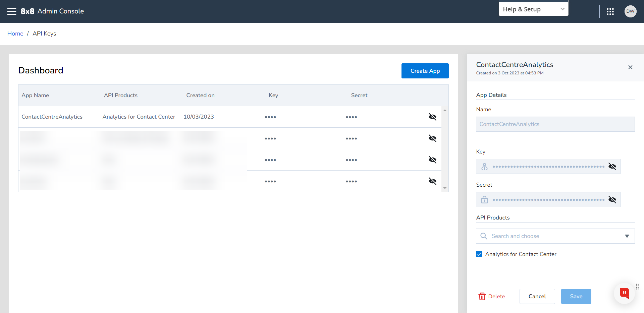
Task: Click the API Keys breadcrumb text
Action: tap(44, 34)
